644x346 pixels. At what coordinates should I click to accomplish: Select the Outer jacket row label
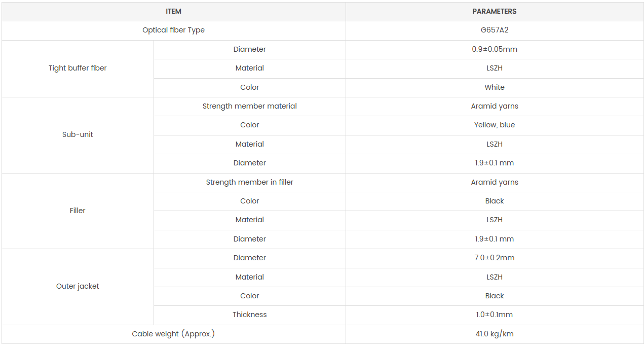coord(78,286)
